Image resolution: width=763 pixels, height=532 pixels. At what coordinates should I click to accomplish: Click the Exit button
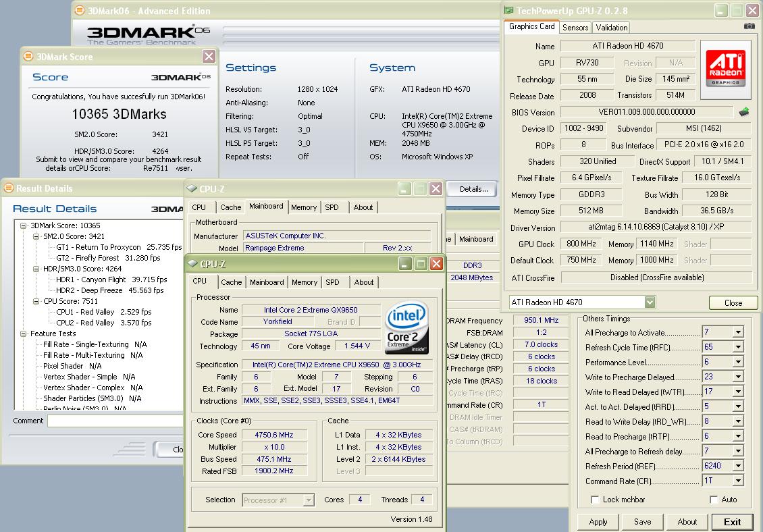tap(732, 522)
